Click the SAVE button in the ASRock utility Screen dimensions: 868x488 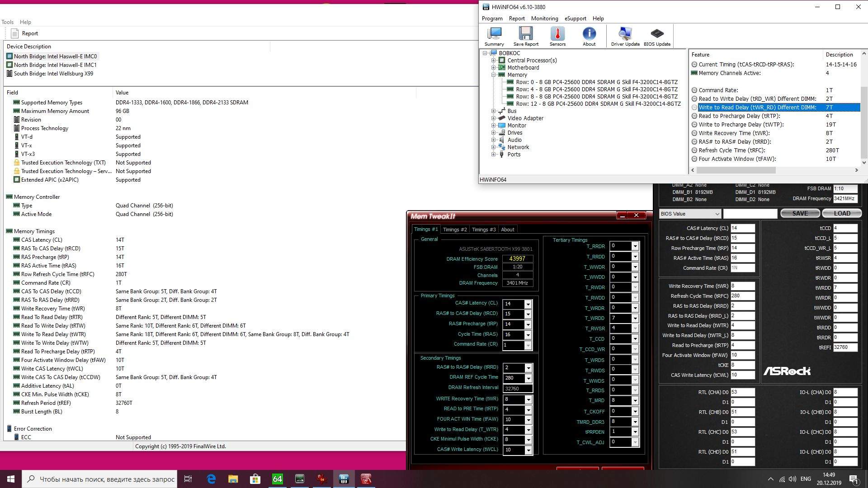click(x=800, y=213)
